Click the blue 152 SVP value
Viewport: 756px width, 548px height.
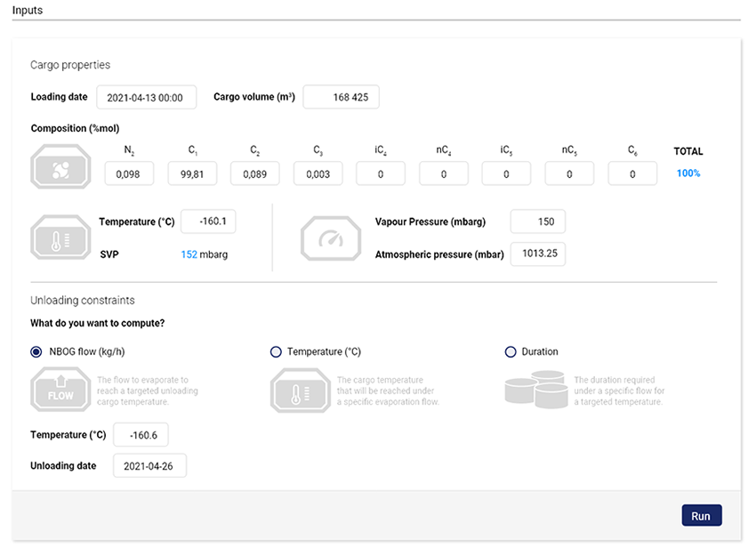189,254
